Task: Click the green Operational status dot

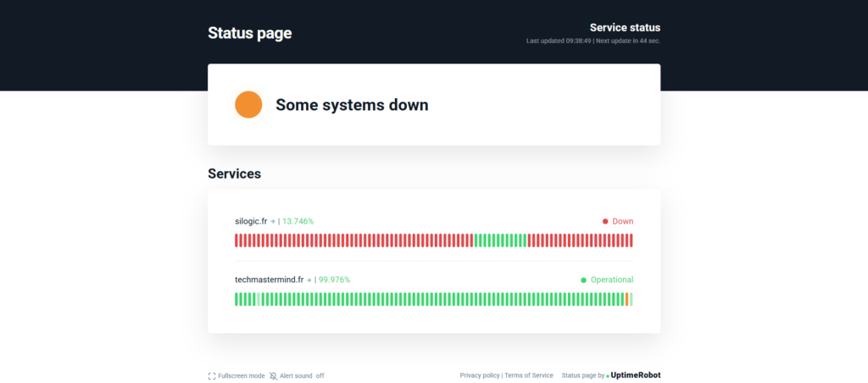Action: (x=583, y=280)
